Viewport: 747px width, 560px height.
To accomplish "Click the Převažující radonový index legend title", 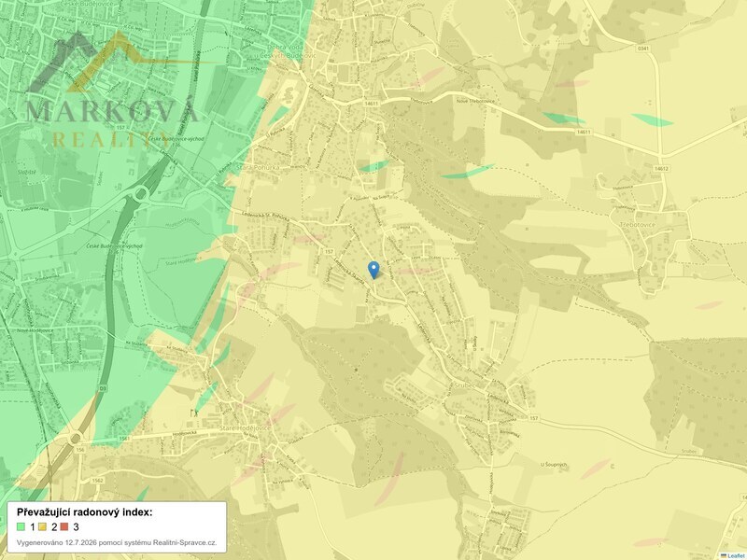I will point(85,512).
